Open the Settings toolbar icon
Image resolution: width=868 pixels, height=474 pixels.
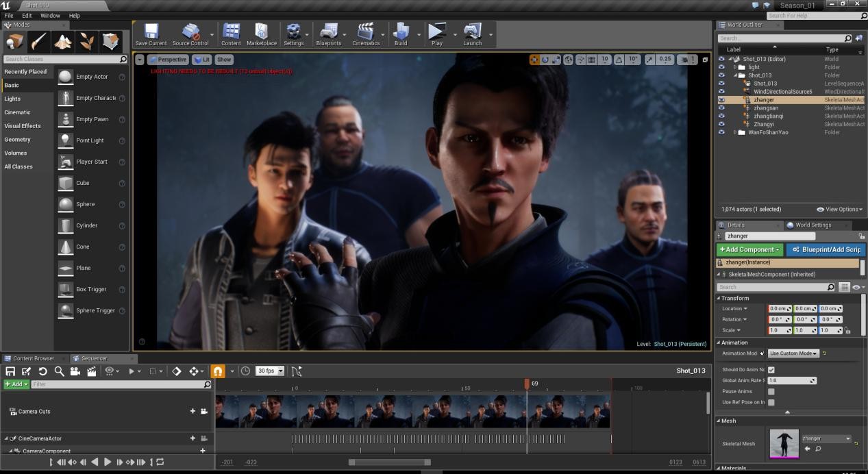(293, 34)
